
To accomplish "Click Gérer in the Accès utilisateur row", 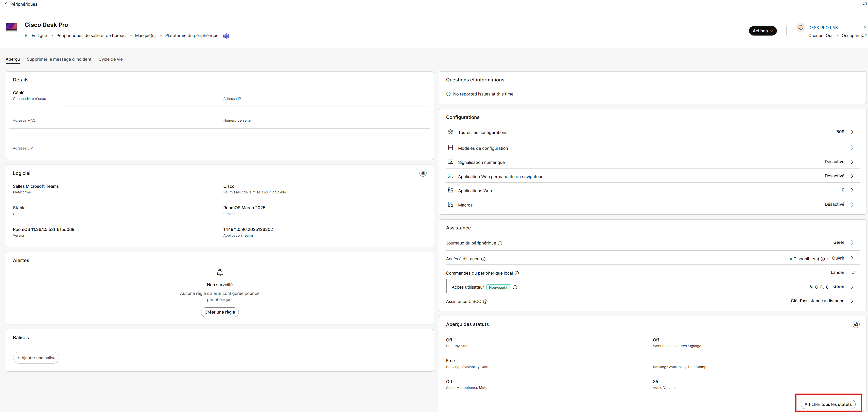I will pyautogui.click(x=839, y=286).
